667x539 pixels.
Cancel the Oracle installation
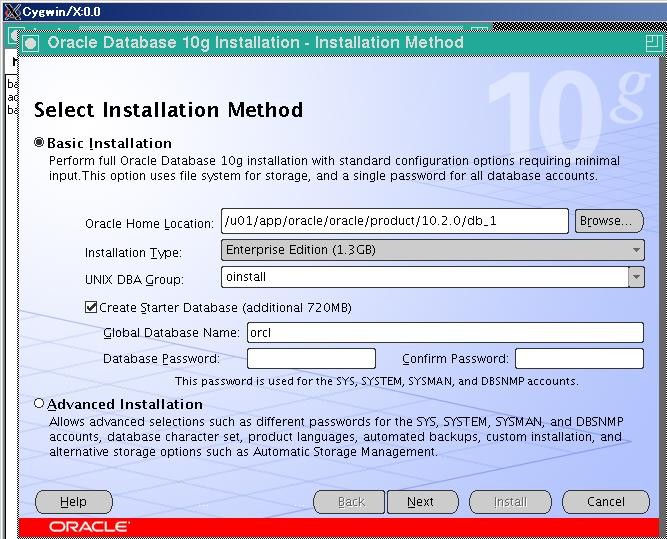(x=606, y=502)
